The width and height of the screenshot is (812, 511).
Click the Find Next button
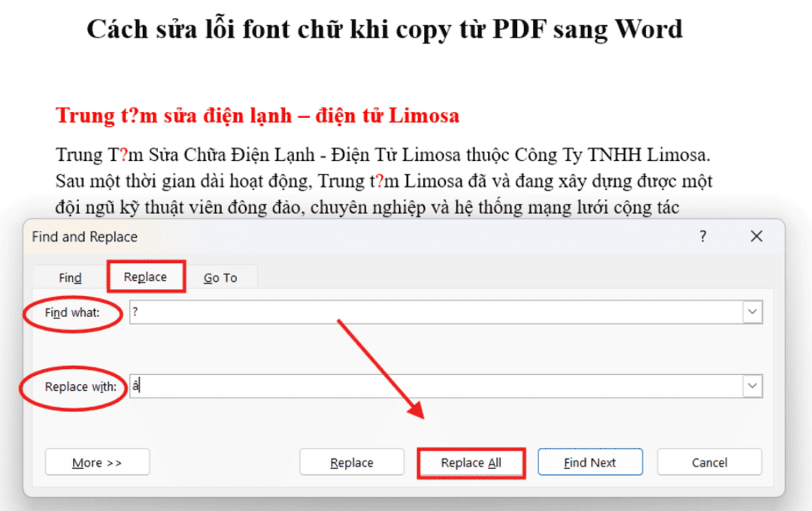[590, 462]
